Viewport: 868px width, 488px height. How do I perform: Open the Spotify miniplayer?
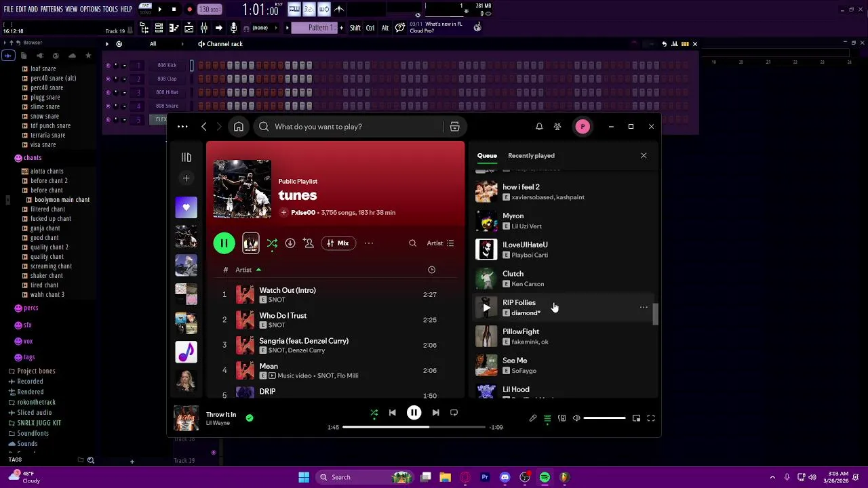(x=636, y=418)
